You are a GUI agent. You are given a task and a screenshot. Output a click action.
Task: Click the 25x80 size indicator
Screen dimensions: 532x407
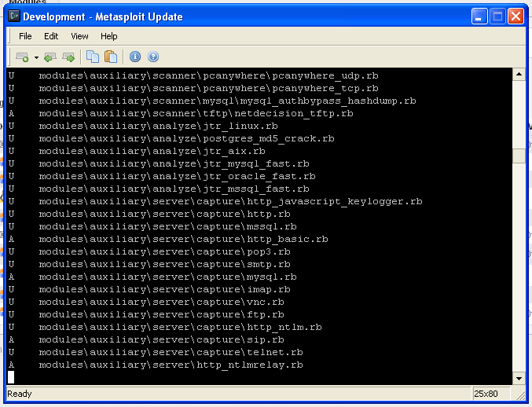(486, 394)
